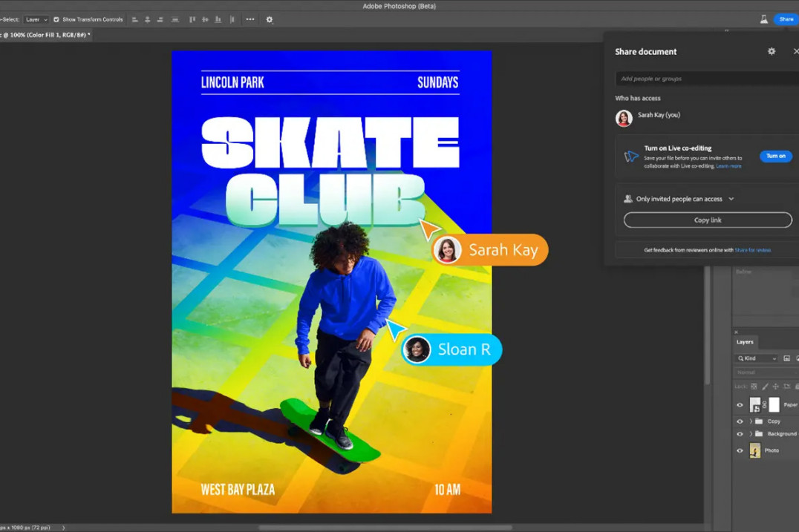Click the Sloan R cursor label

(x=451, y=349)
